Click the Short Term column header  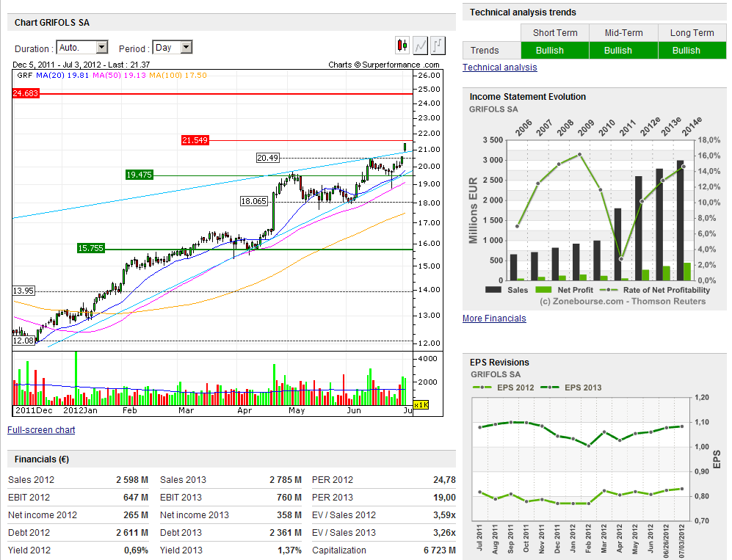[x=555, y=33]
